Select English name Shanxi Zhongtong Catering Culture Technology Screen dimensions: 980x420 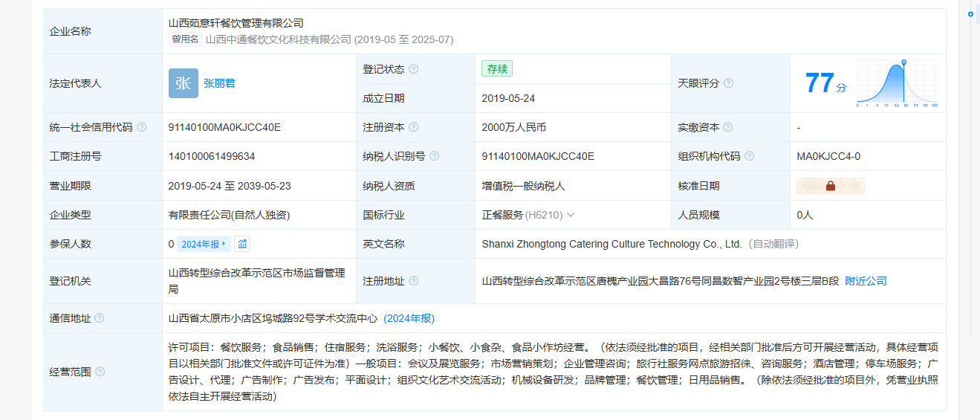tap(611, 244)
